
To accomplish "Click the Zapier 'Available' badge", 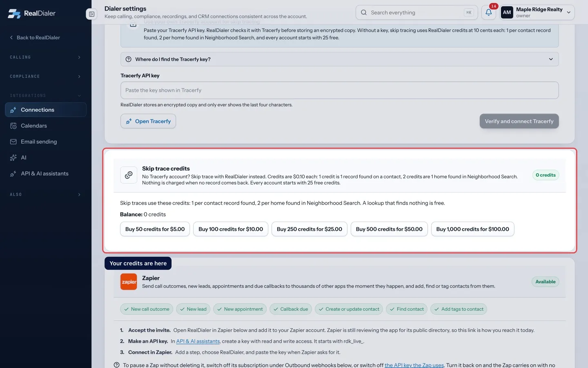I will (545, 282).
